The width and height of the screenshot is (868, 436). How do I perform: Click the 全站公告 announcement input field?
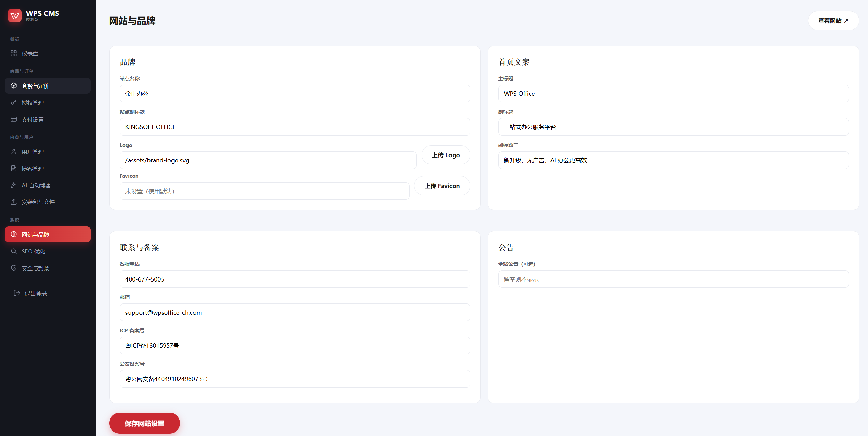pos(674,279)
